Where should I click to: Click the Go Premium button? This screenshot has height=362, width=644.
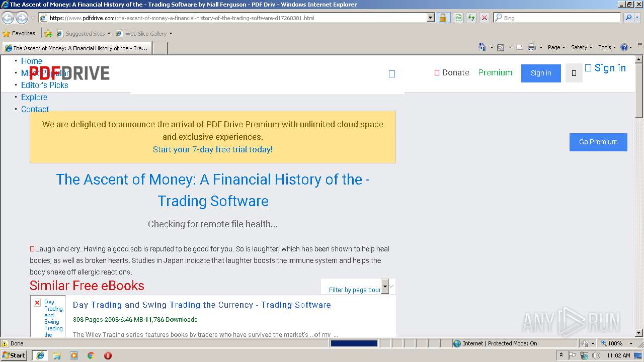pos(598,142)
